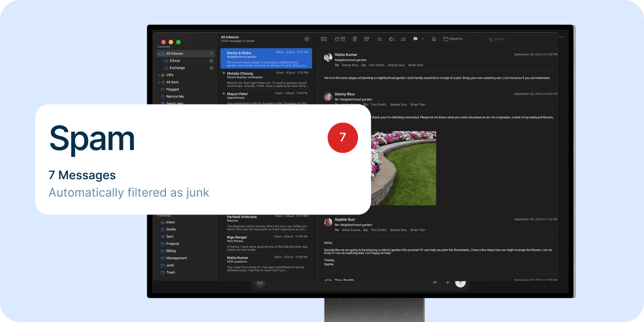Reply with the single arrow icon
The height and width of the screenshot is (322, 644).
point(380,39)
